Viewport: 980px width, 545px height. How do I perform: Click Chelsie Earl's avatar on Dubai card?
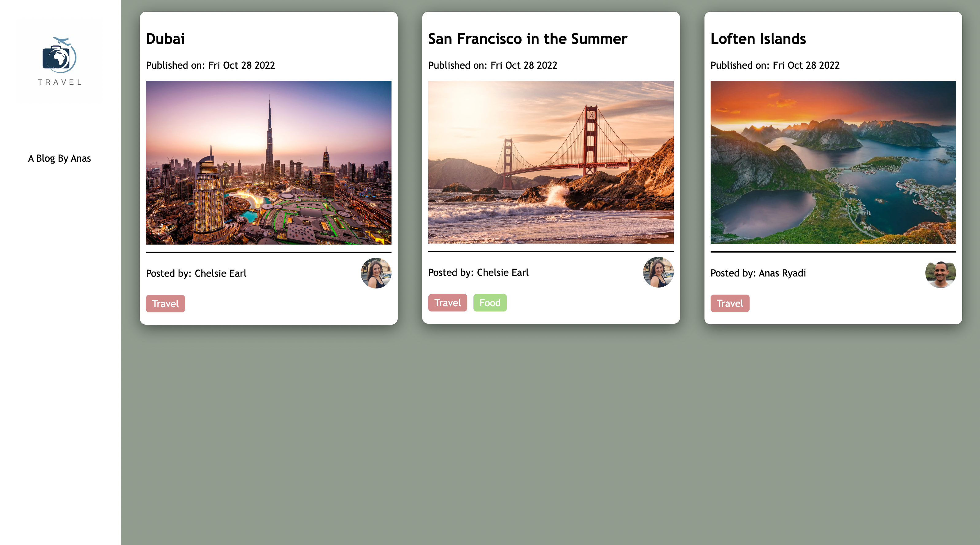click(x=376, y=273)
